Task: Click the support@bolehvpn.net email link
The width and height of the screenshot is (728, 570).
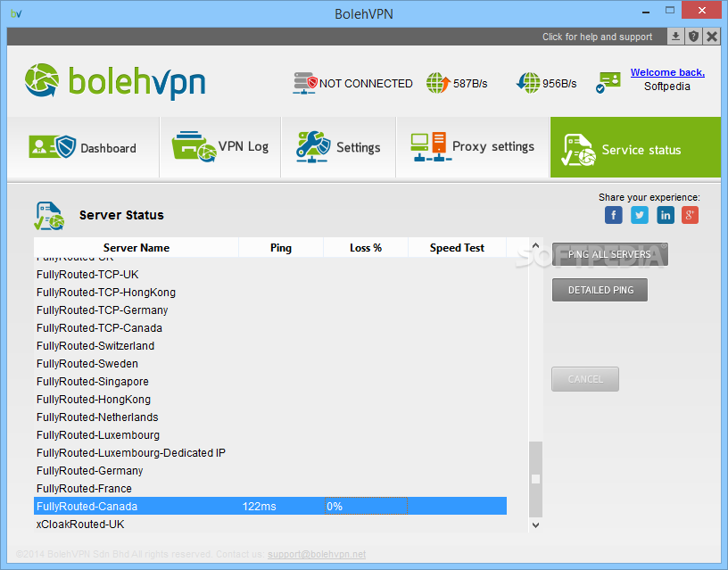Action: pos(317,554)
